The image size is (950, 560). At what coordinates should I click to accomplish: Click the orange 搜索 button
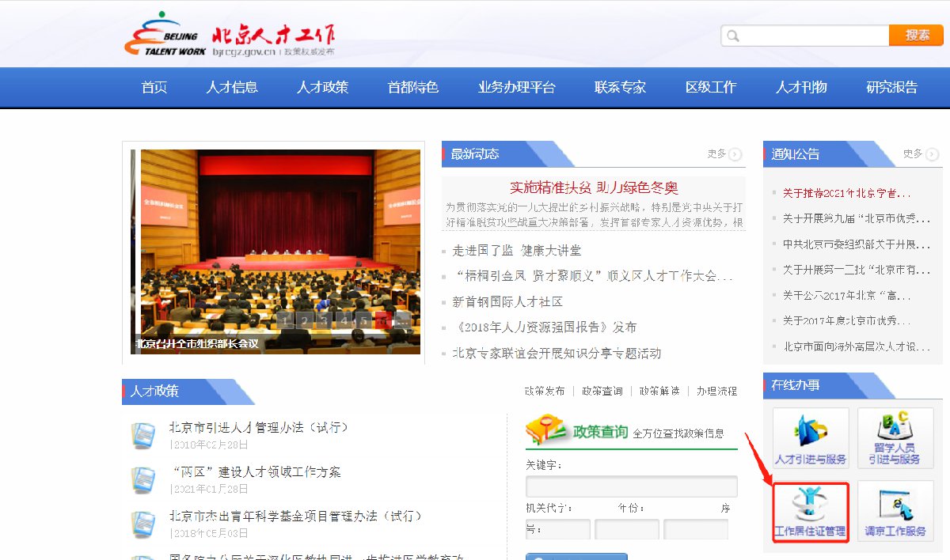point(916,35)
